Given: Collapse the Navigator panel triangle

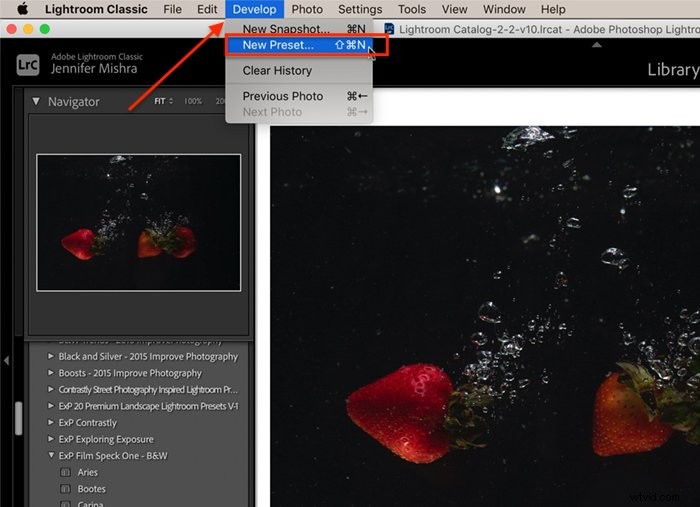Looking at the screenshot, I should 36,101.
